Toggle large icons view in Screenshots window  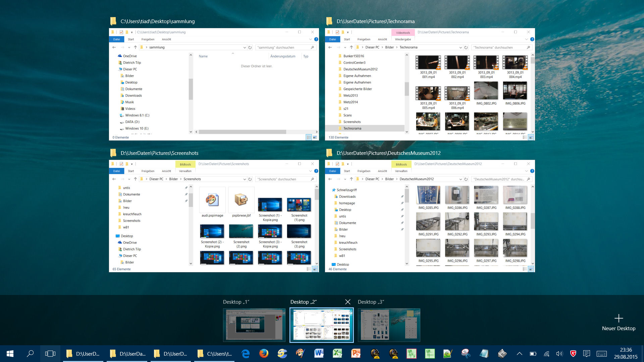[315, 269]
